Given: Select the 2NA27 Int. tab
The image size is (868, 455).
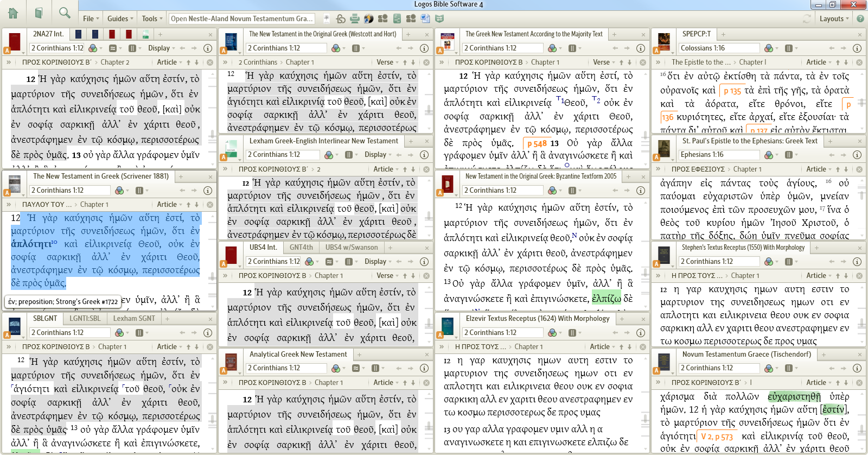Looking at the screenshot, I should point(48,34).
